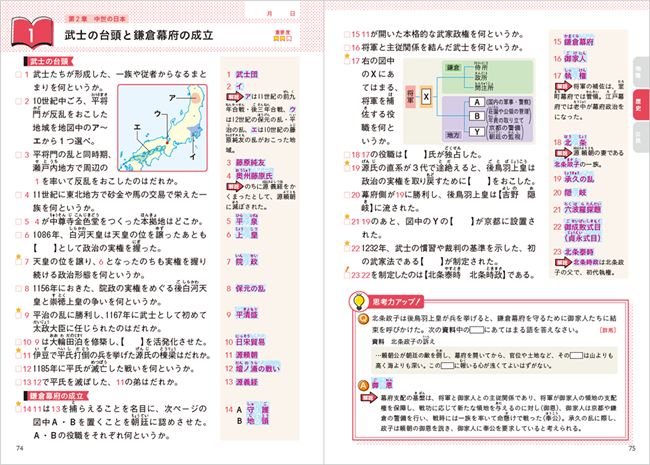Click the answer 承久の乱
This screenshot has width=650, height=465.
pos(579,179)
